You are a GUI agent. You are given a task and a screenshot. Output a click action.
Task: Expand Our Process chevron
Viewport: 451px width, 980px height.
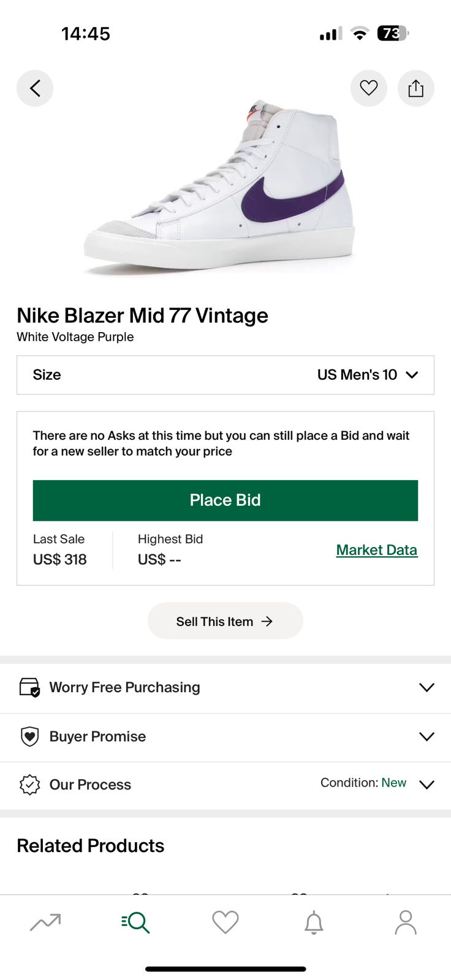pyautogui.click(x=426, y=785)
